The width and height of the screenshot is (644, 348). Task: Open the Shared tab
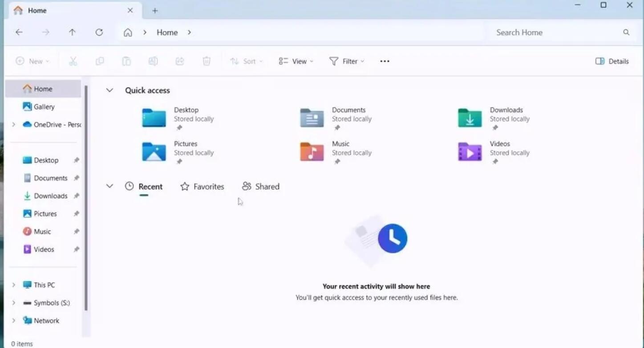(261, 186)
